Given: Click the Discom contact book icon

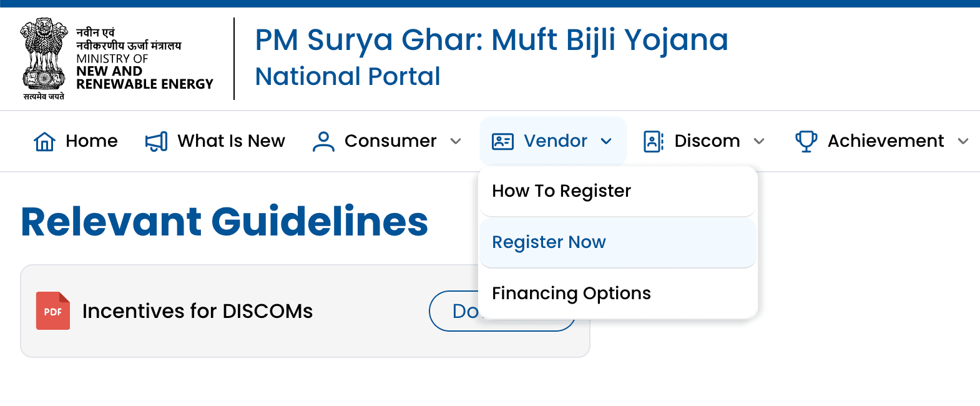Looking at the screenshot, I should [653, 142].
